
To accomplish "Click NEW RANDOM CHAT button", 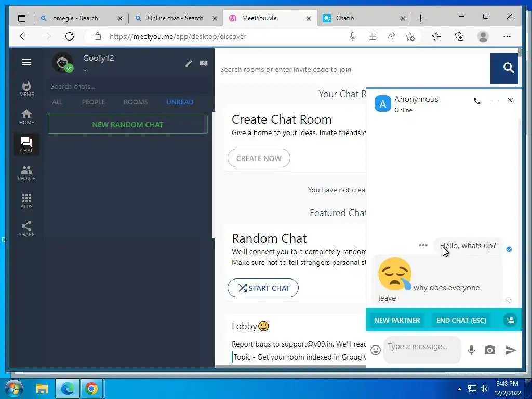I will 128,124.
